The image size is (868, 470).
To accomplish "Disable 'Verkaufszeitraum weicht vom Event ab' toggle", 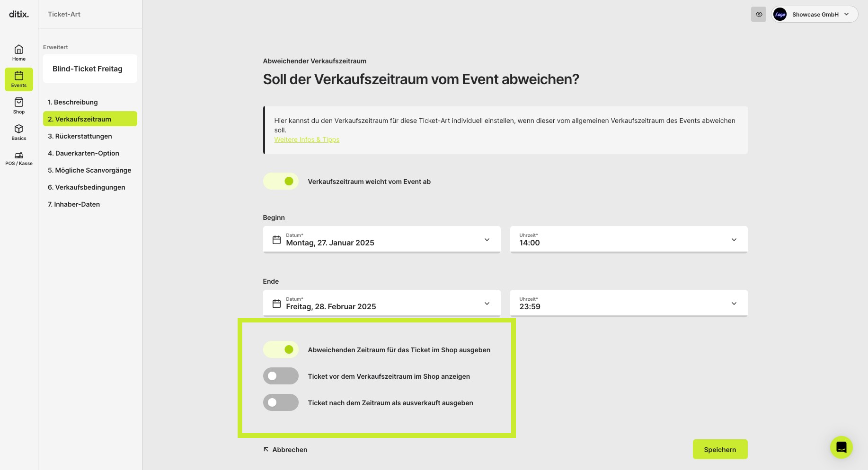I will tap(281, 181).
